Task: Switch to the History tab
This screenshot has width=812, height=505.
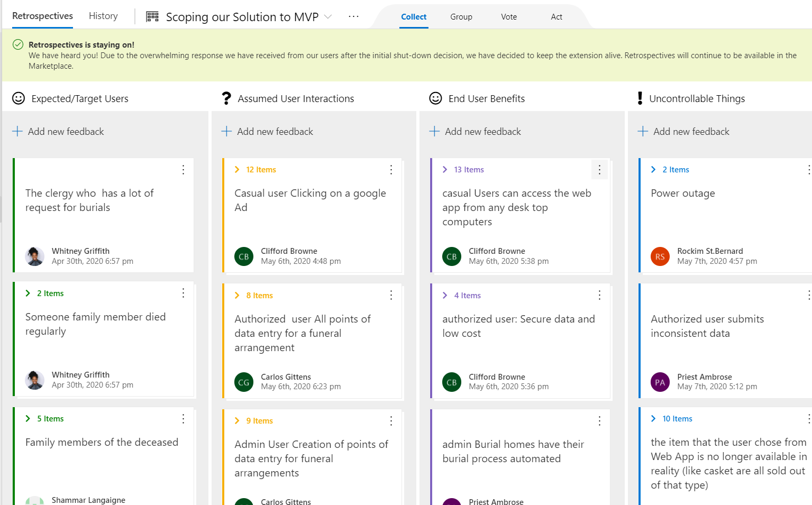Action: click(x=103, y=16)
